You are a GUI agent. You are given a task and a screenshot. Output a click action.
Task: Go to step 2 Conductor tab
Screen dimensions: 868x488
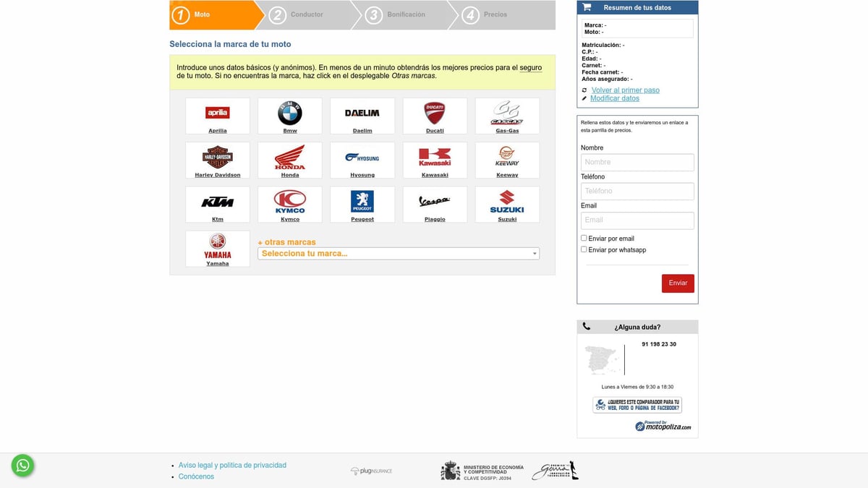tap(307, 14)
